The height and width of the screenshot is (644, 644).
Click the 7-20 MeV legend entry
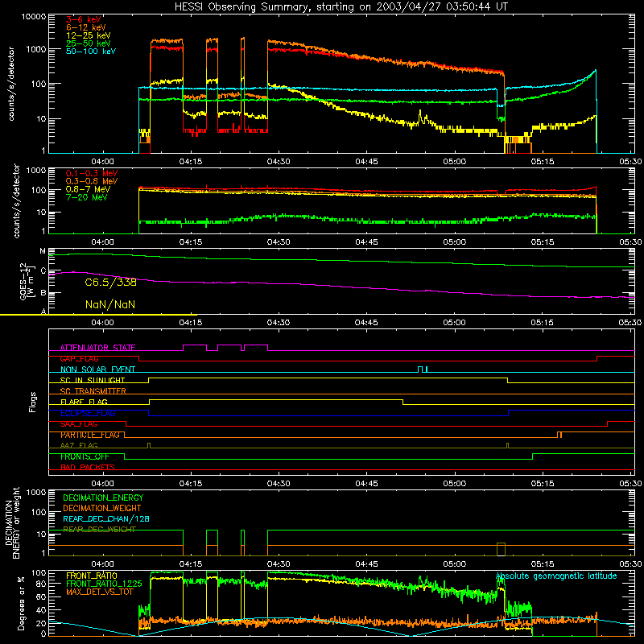click(x=87, y=197)
